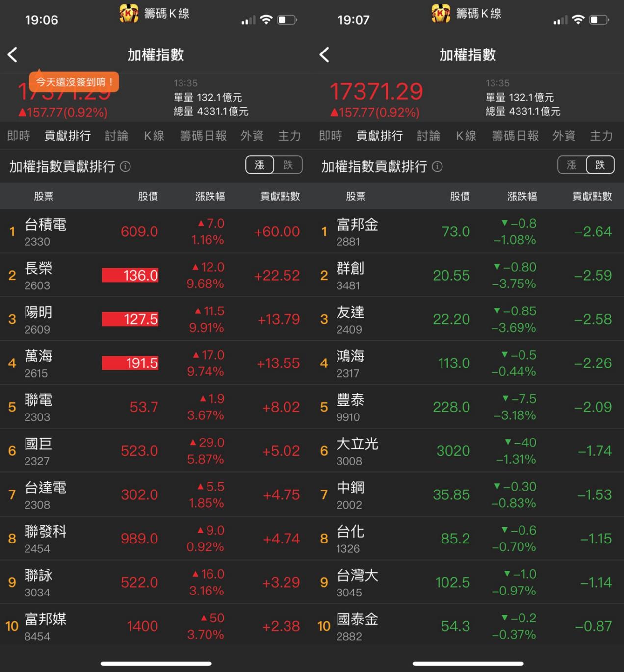This screenshot has width=624, height=672.
Task: Open 主力 tab on left screen
Action: pyautogui.click(x=289, y=136)
